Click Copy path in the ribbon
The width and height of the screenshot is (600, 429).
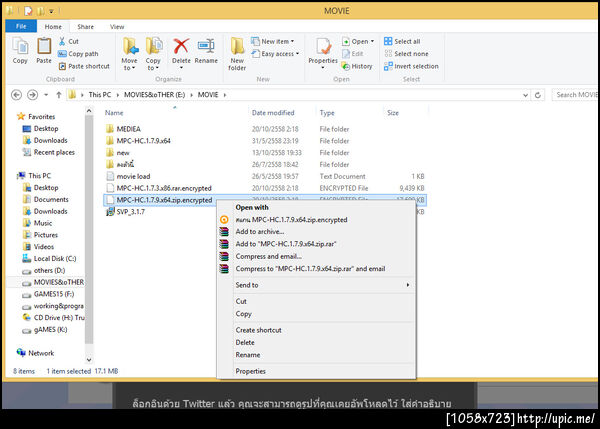[x=78, y=54]
